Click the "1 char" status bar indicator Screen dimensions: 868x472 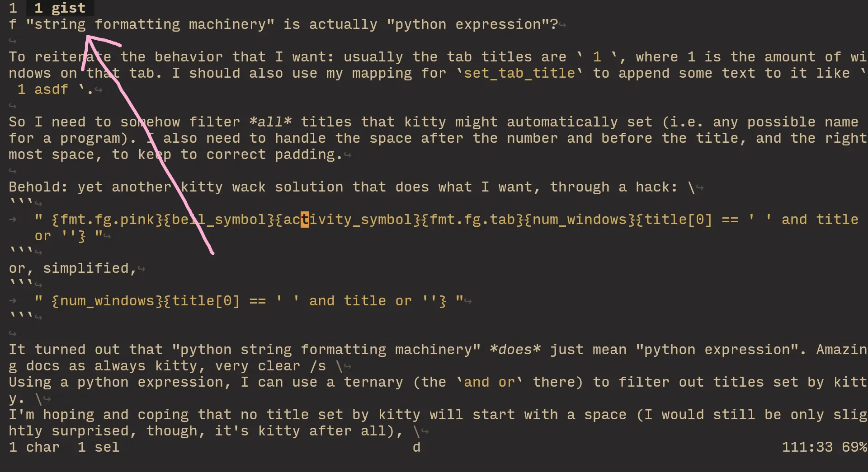[34, 447]
